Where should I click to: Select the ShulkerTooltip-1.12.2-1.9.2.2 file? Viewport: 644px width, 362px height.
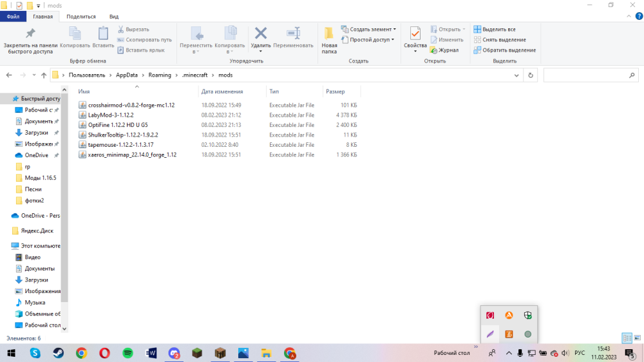point(123,135)
